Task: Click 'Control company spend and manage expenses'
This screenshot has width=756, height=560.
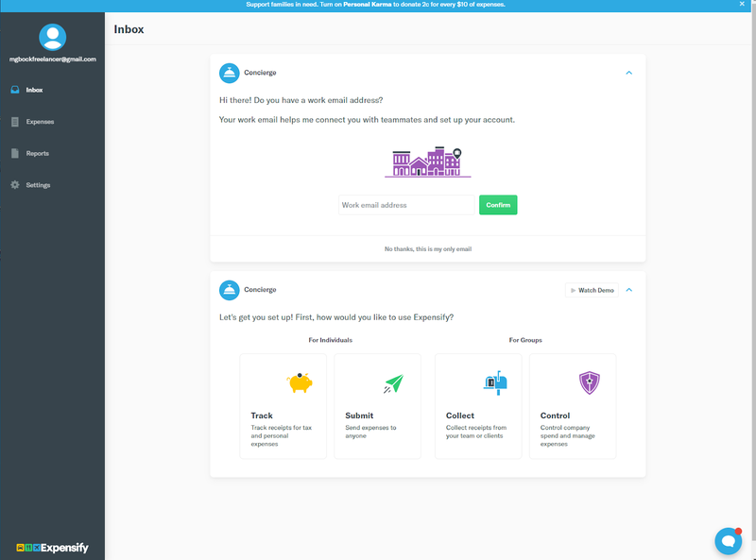Action: 568,435
